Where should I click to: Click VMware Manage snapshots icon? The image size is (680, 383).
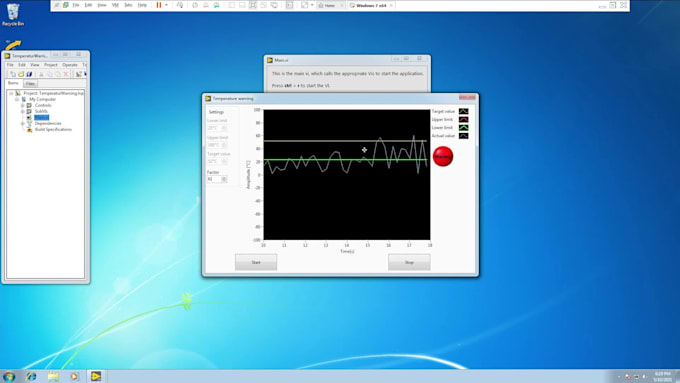(216, 5)
